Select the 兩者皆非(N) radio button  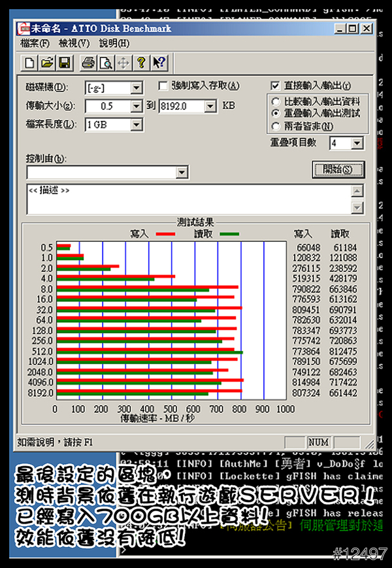[x=276, y=126]
